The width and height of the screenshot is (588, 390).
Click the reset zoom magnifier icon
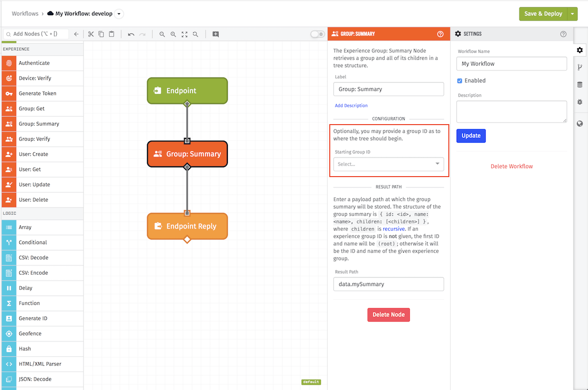point(196,34)
